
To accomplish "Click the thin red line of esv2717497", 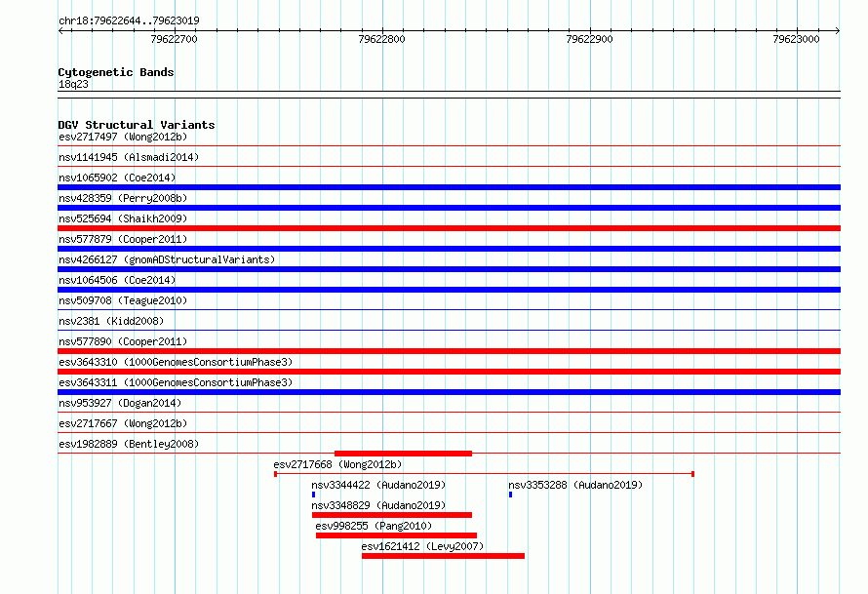I will pos(449,146).
